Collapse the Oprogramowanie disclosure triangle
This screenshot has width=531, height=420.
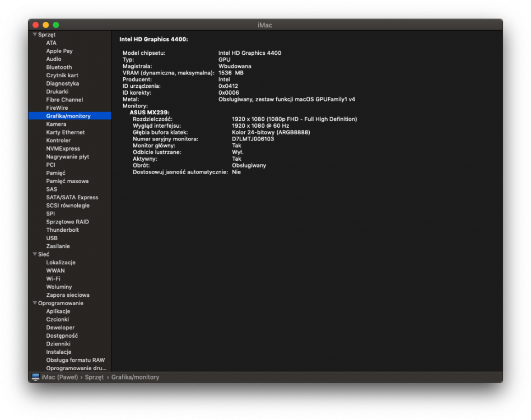(35, 303)
